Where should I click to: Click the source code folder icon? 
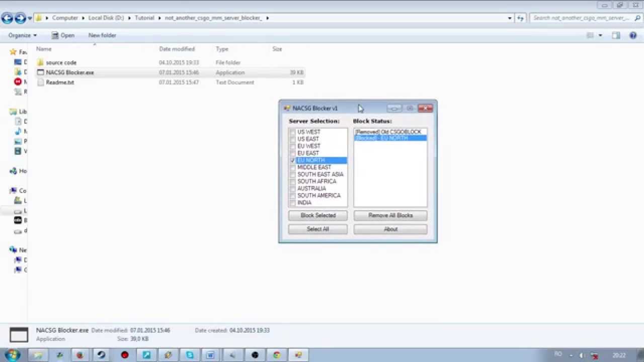(40, 62)
